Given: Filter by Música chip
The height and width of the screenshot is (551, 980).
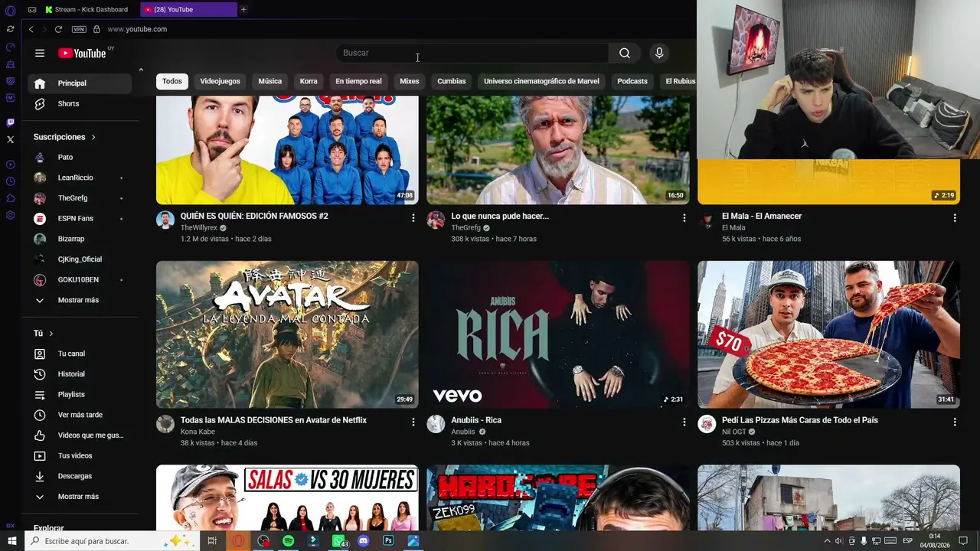Looking at the screenshot, I should coord(269,81).
